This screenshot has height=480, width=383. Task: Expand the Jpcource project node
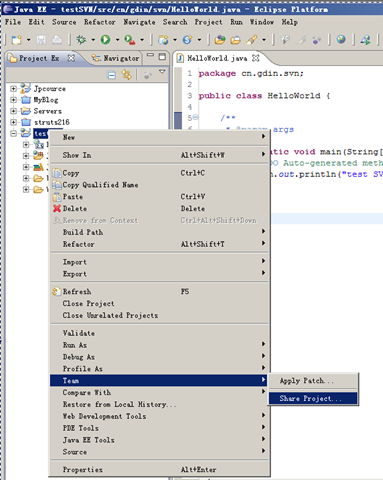click(x=13, y=89)
